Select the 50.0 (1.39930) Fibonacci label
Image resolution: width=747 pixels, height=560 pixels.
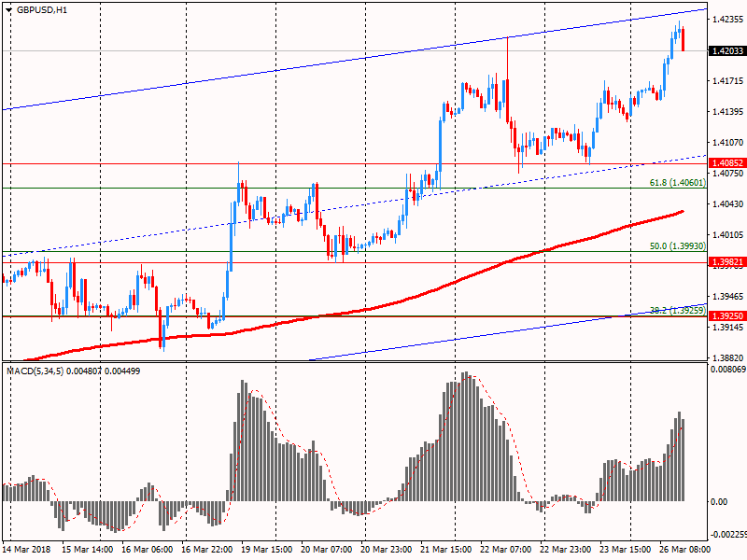coord(678,246)
